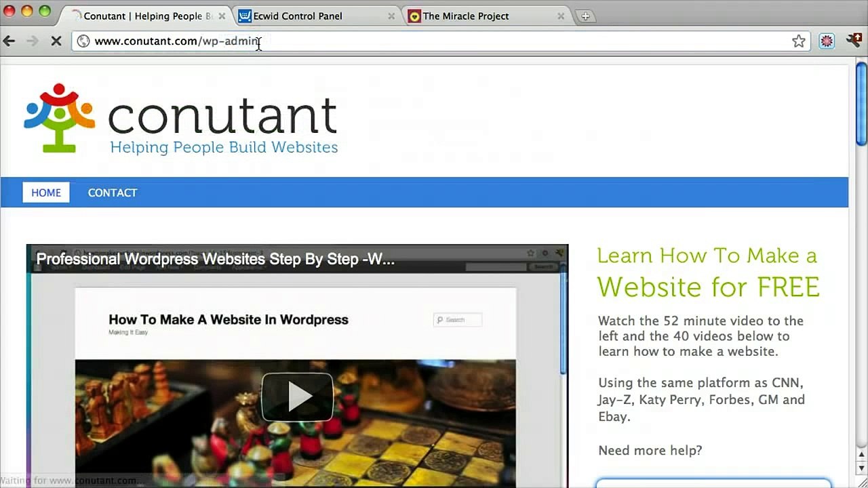Switch to The Miracle Project tab
The image size is (868, 488).
tap(484, 16)
